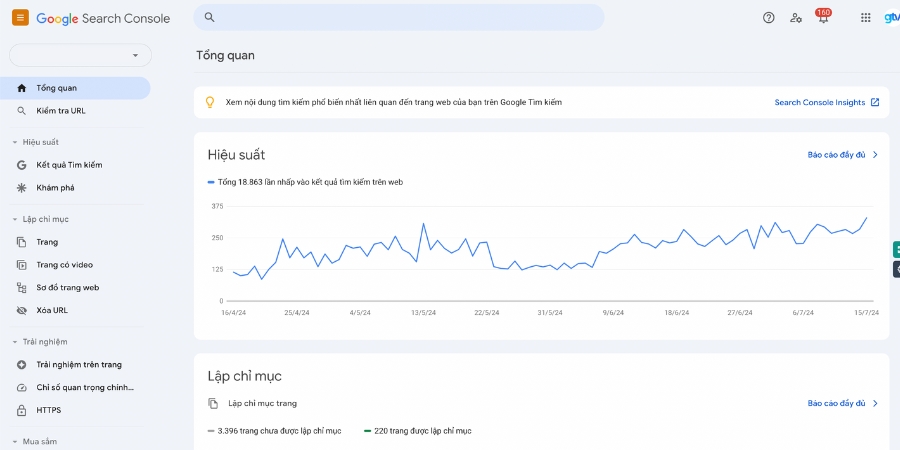Image resolution: width=900 pixels, height=450 pixels.
Task: Open the hamburger navigation menu
Action: pos(20,18)
